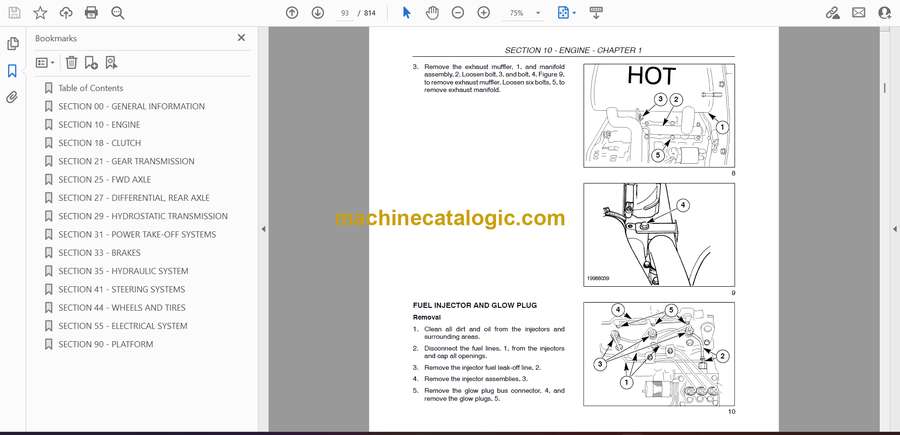Navigate to SECTION 90 - PLATFORM
The height and width of the screenshot is (435, 900).
(x=106, y=344)
